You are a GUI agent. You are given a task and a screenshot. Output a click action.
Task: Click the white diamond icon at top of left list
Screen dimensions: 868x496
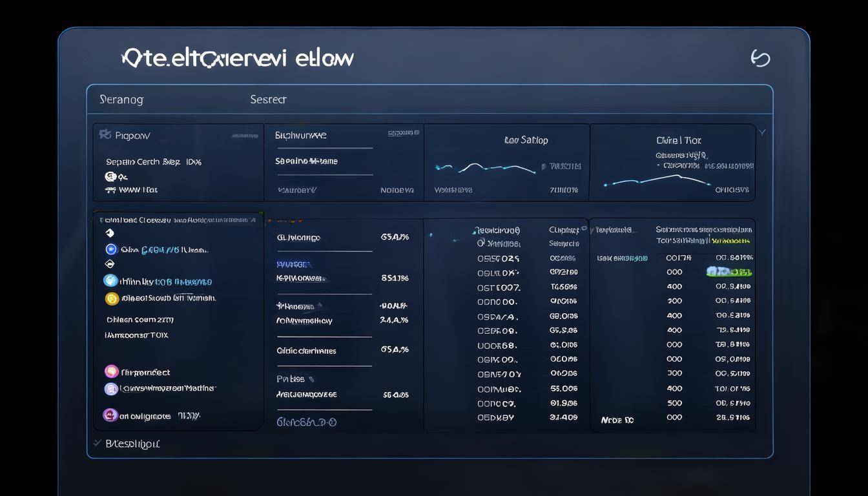coord(109,233)
